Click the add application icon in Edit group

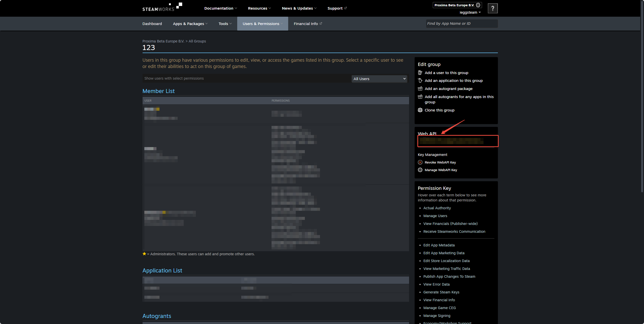[420, 81]
